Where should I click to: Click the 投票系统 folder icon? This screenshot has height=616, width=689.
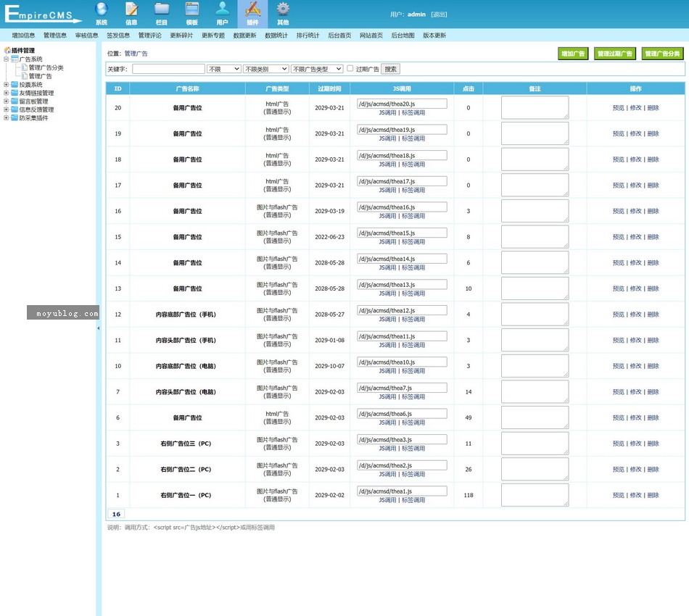pos(15,84)
